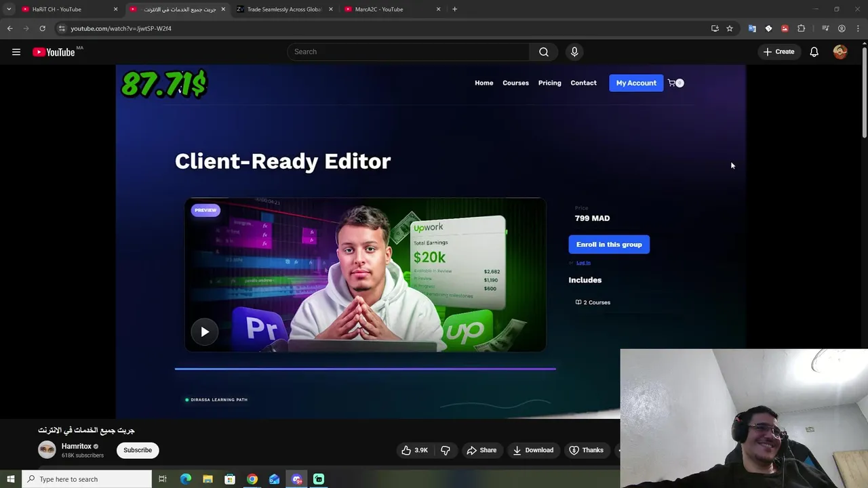Click Pricing in the video's site menu

(x=549, y=83)
